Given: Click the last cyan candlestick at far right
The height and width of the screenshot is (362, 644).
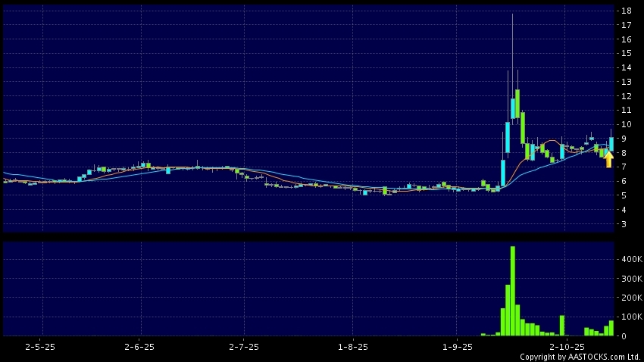Looking at the screenshot, I should [x=611, y=142].
